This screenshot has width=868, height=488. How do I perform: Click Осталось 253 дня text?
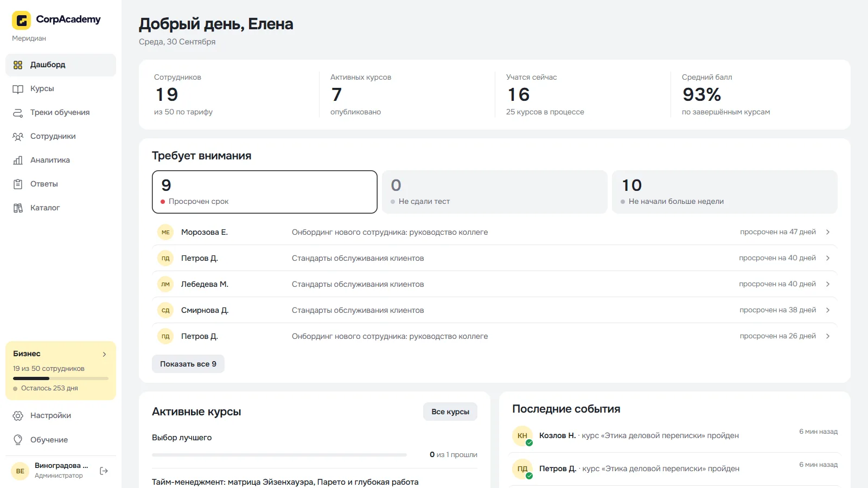click(49, 388)
